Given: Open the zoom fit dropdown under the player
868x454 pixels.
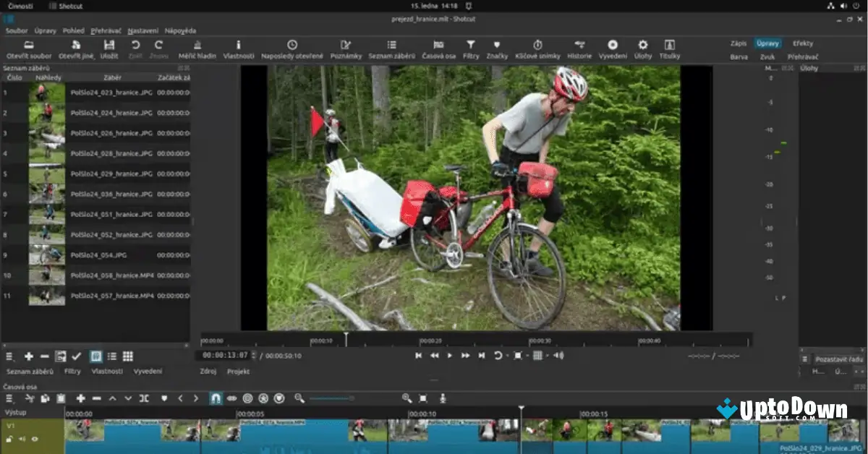Looking at the screenshot, I should (x=519, y=356).
